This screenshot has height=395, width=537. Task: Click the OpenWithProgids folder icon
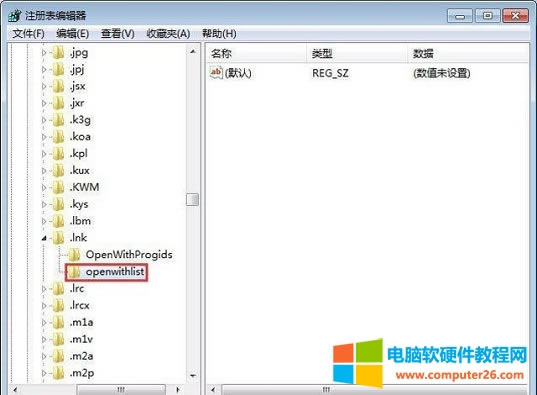[74, 255]
